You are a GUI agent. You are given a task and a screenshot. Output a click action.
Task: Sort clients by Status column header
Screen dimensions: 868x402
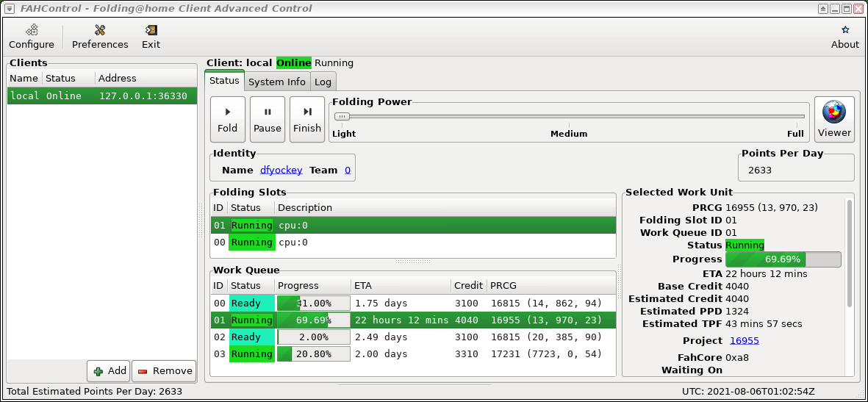pos(68,78)
